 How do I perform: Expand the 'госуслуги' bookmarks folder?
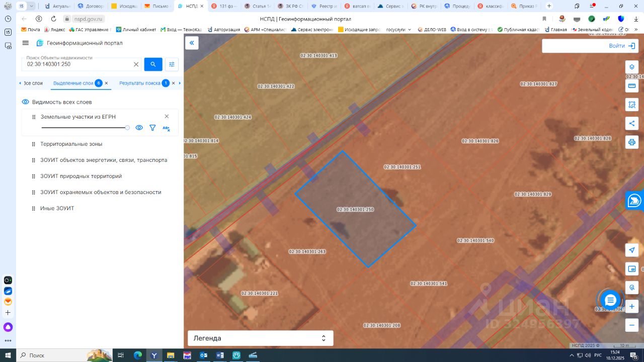pos(398,30)
